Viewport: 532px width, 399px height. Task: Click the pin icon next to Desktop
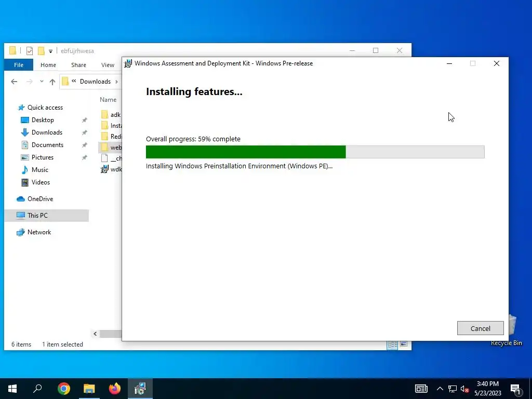[x=85, y=120]
